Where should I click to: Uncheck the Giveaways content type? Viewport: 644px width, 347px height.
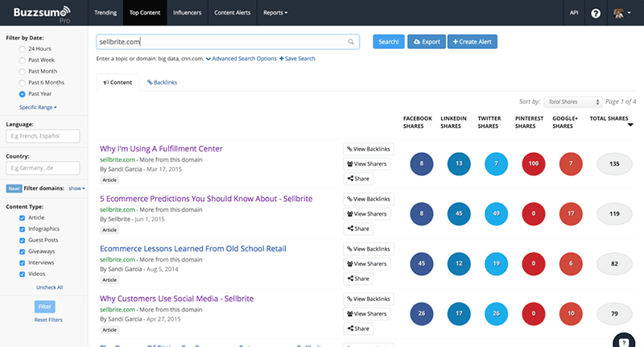(x=23, y=252)
